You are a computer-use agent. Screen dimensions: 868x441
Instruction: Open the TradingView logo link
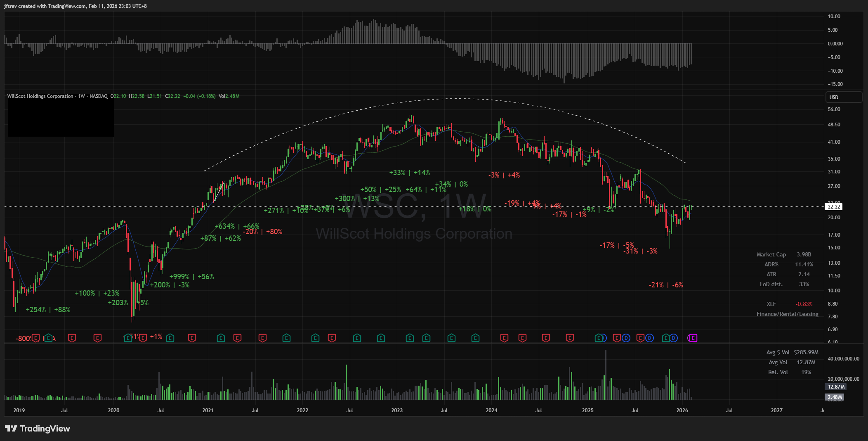[x=38, y=429]
